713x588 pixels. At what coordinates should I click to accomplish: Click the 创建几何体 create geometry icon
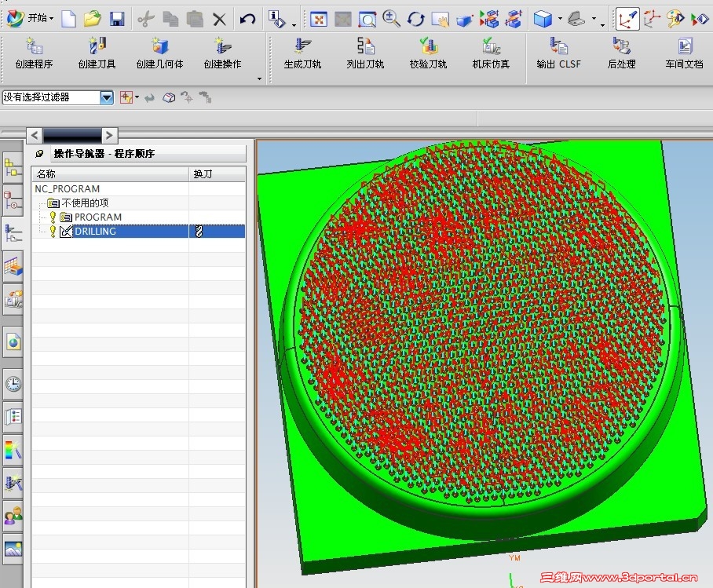159,53
